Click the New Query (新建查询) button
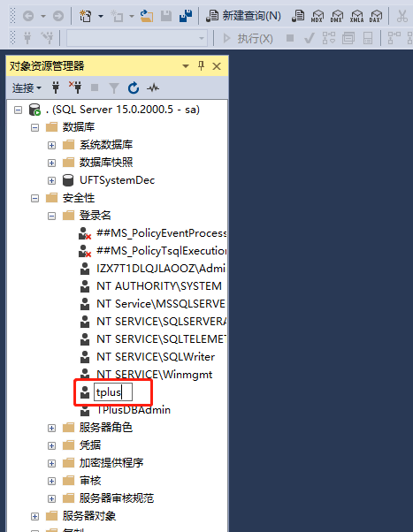 244,16
